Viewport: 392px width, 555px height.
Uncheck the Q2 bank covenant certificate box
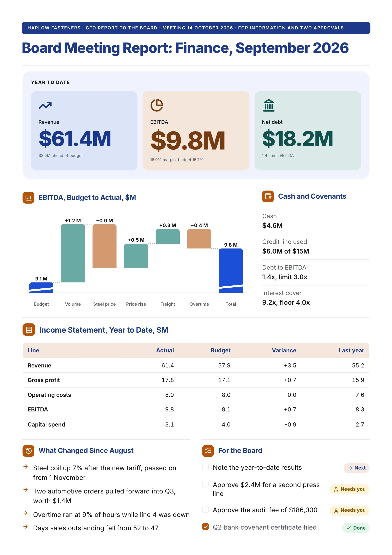tap(205, 527)
